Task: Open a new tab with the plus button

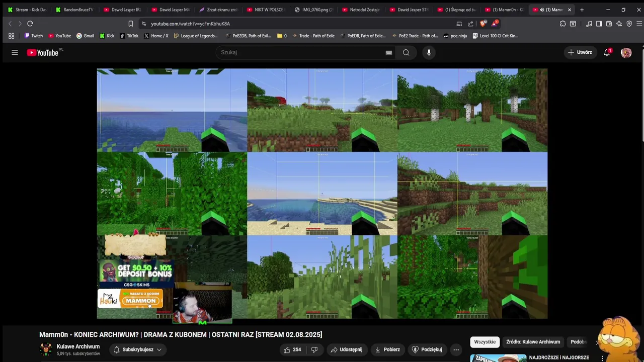Action: coord(582,10)
